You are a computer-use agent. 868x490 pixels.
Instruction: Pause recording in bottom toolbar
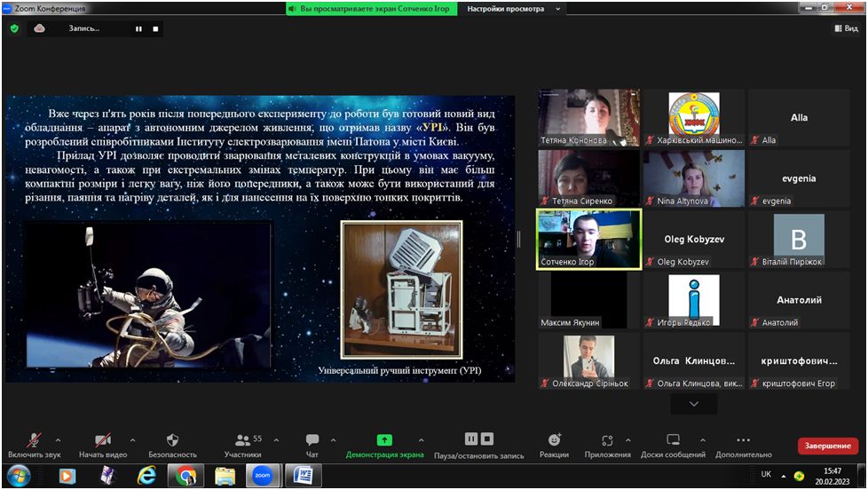coord(471,439)
